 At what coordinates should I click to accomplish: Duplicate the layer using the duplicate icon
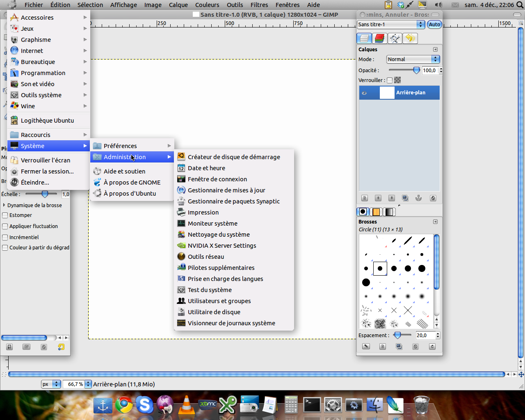click(405, 198)
